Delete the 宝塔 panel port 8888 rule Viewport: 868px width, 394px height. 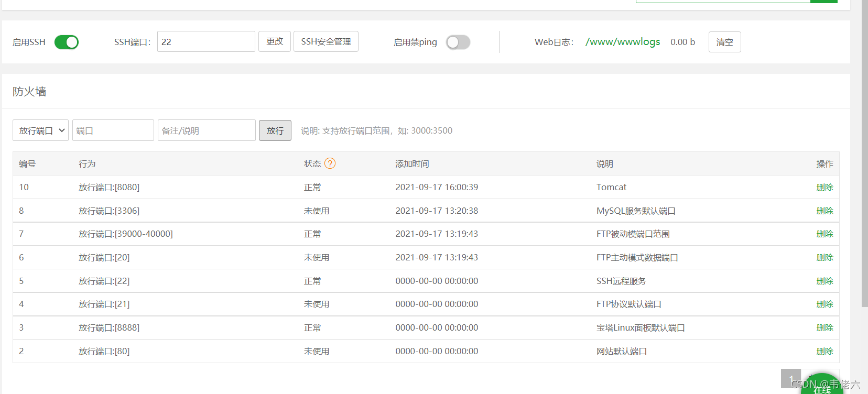824,327
